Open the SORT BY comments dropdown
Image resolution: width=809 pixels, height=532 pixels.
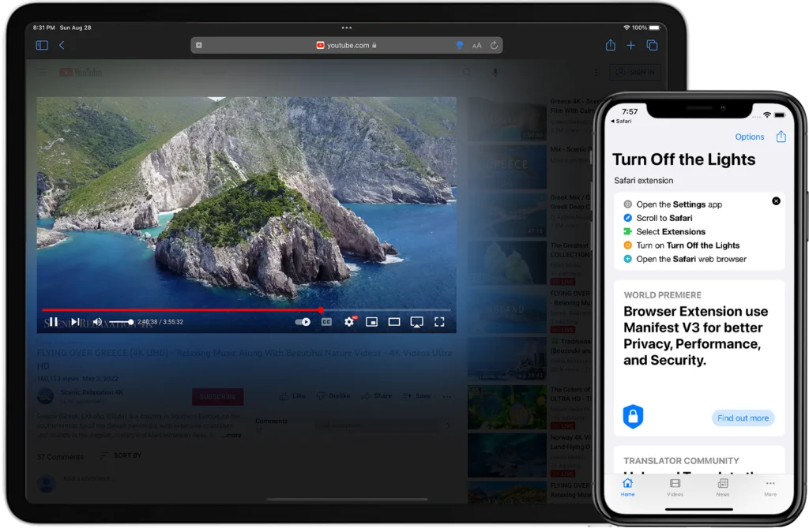coord(121,455)
